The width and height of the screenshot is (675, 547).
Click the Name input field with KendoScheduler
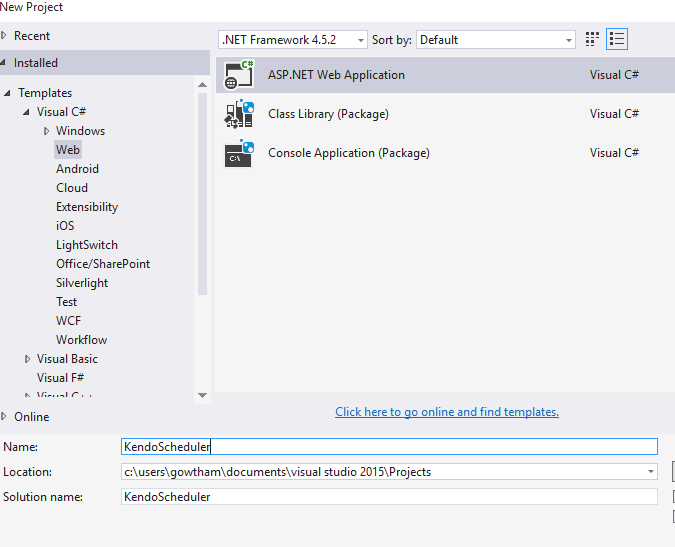(x=389, y=447)
